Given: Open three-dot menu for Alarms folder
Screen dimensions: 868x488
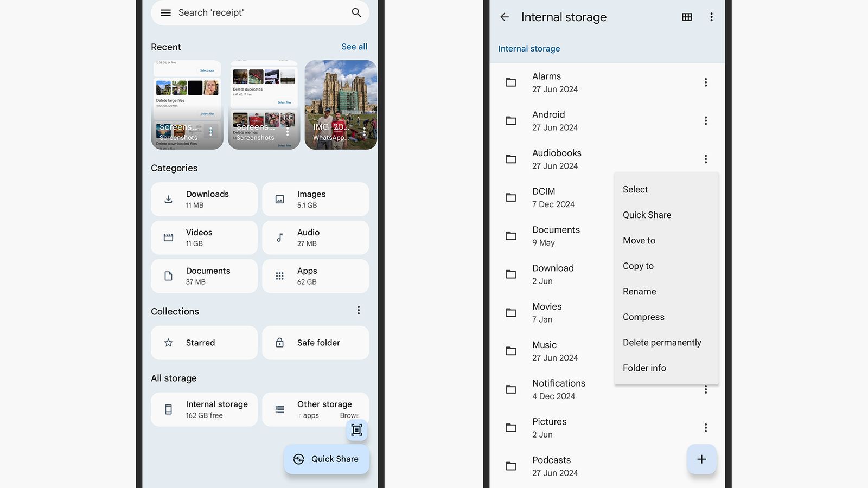Looking at the screenshot, I should click(x=705, y=82).
